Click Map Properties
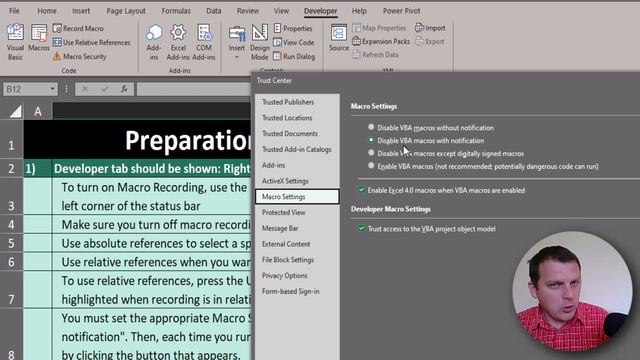Screen dimensions: 640x360 379,28
